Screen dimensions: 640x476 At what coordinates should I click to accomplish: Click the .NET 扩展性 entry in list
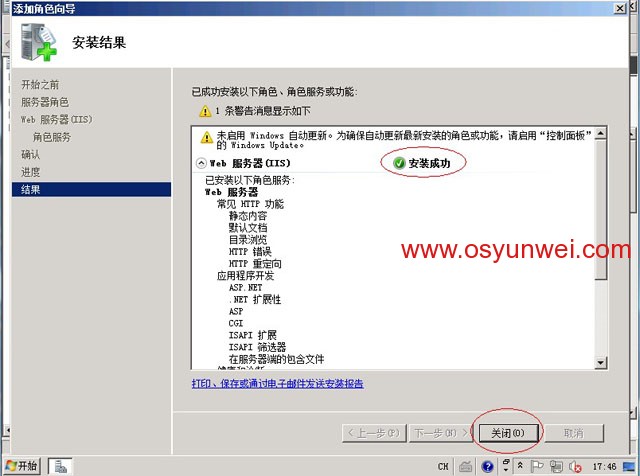[255, 299]
